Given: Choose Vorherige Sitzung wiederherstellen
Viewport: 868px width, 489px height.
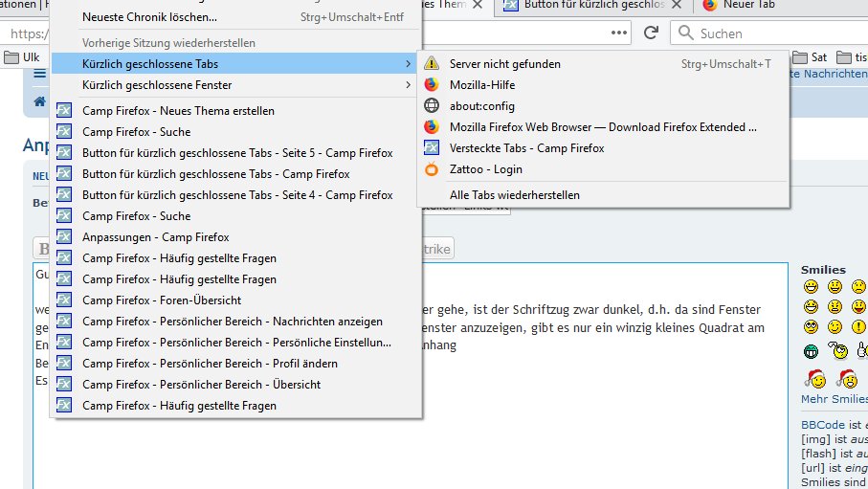Looking at the screenshot, I should 236,43.
